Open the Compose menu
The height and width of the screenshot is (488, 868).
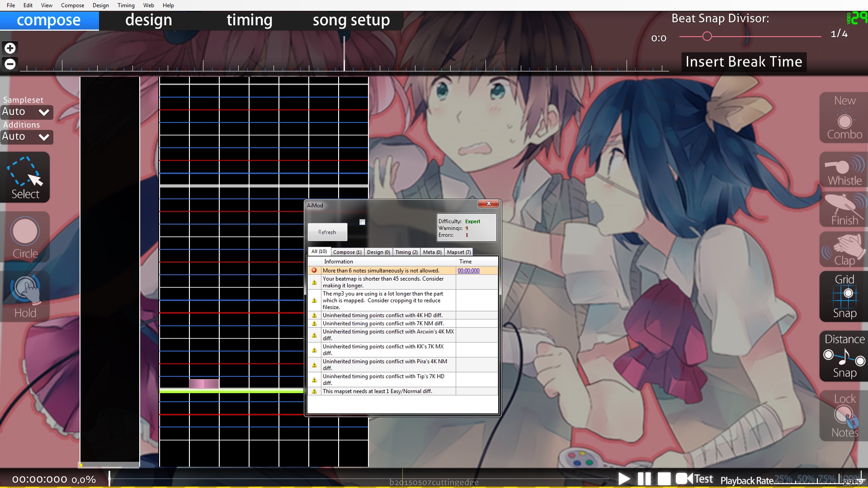tap(72, 5)
